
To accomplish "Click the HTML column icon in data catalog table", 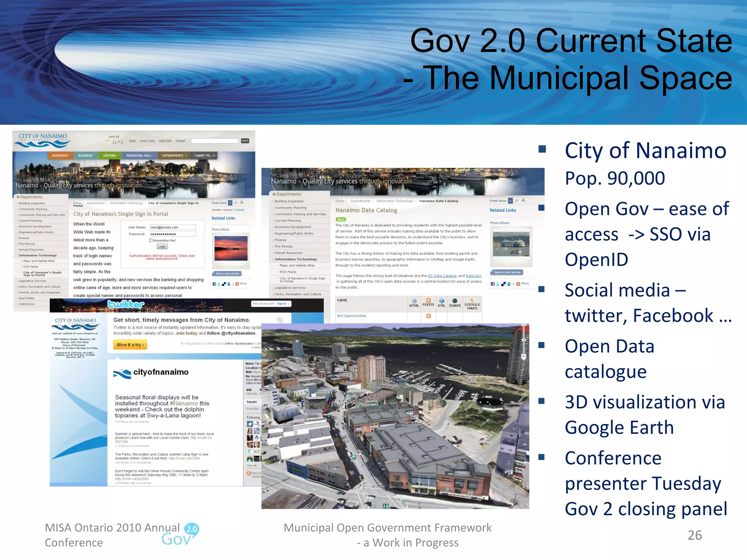I will pyautogui.click(x=414, y=301).
